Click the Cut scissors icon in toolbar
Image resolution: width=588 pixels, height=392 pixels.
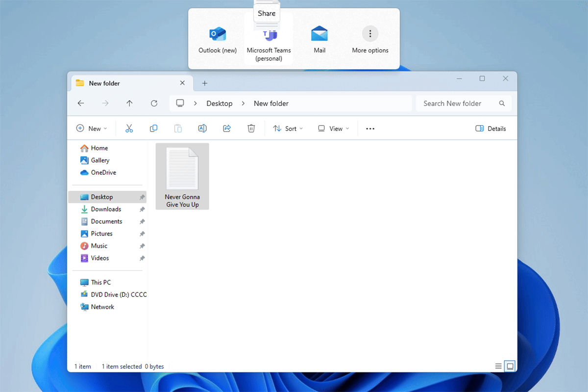point(129,129)
